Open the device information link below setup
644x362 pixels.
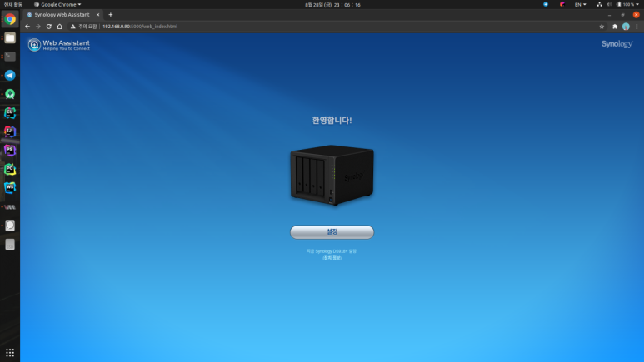pos(332,258)
